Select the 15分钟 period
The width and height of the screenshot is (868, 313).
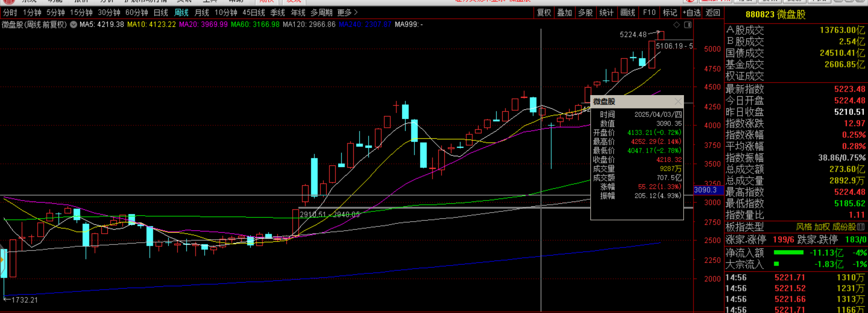pyautogui.click(x=81, y=13)
